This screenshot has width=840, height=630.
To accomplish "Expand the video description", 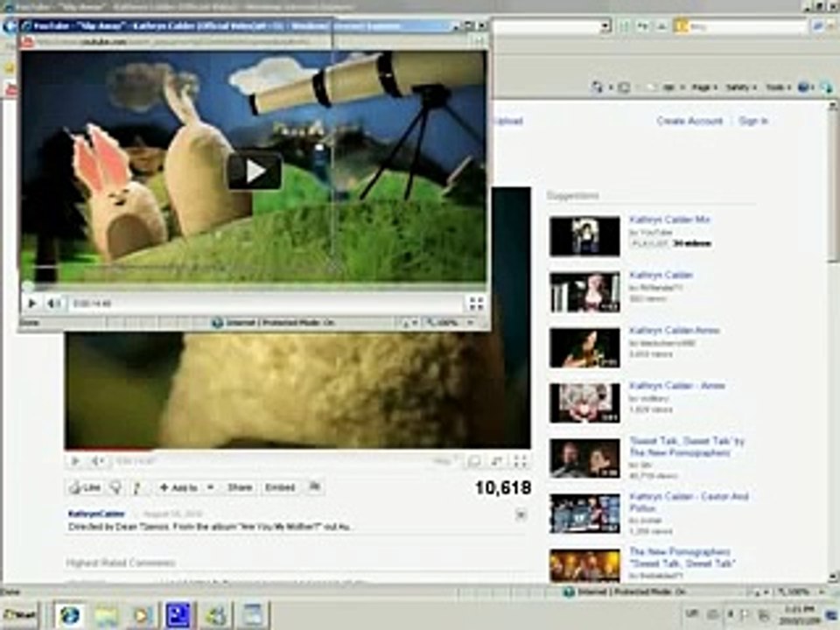I will coord(520,514).
